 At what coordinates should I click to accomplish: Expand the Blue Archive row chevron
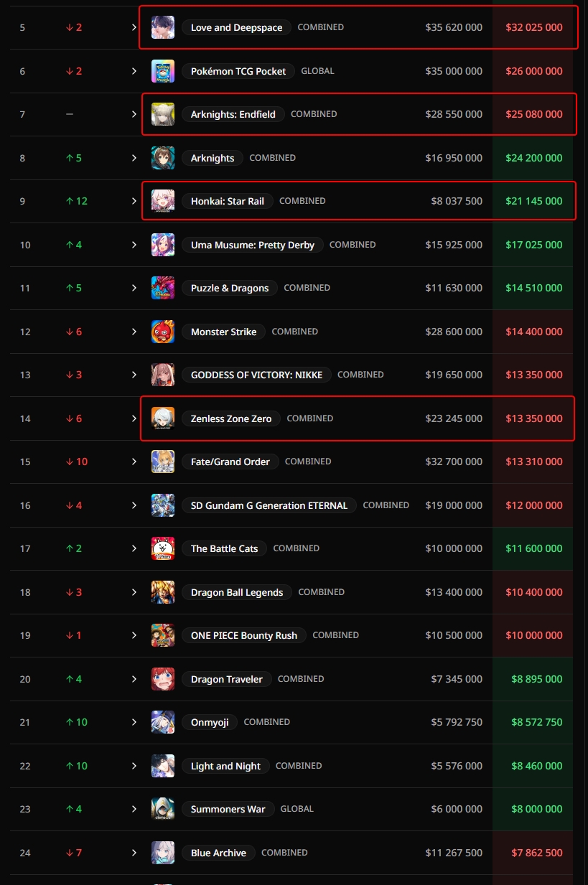click(x=134, y=853)
